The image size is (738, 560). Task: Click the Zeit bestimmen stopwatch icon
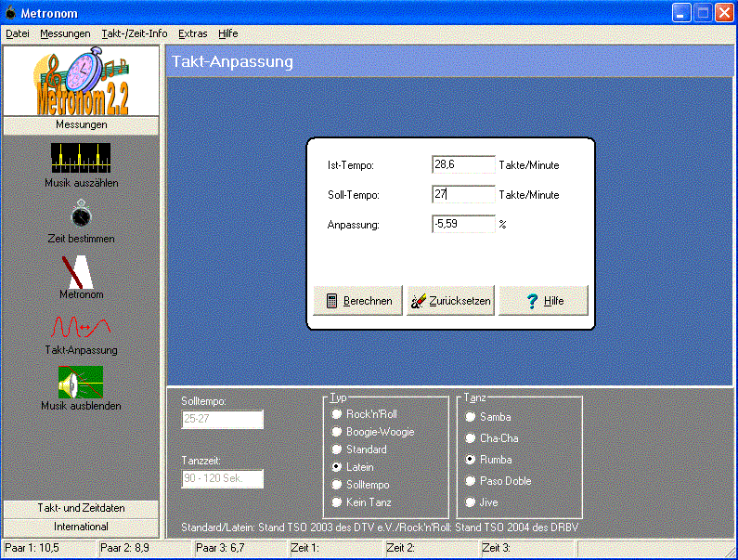(81, 214)
